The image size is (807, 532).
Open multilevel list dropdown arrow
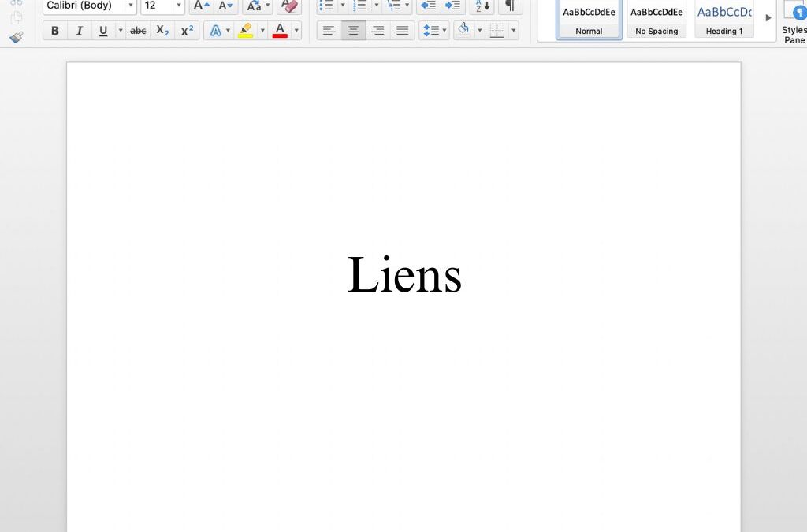coord(407,6)
